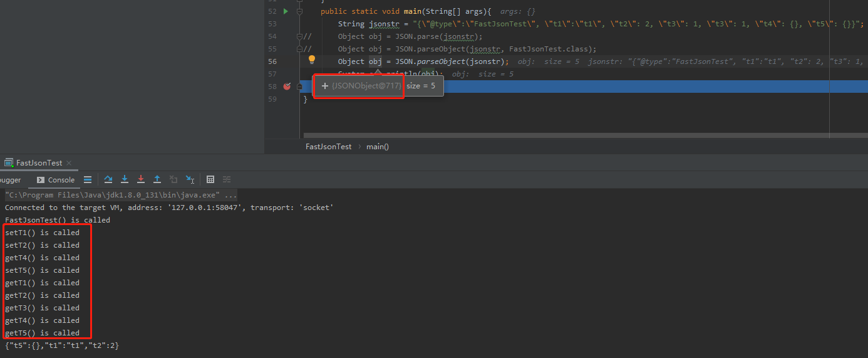
Task: Click the fold marker on line 58
Action: pos(299,87)
